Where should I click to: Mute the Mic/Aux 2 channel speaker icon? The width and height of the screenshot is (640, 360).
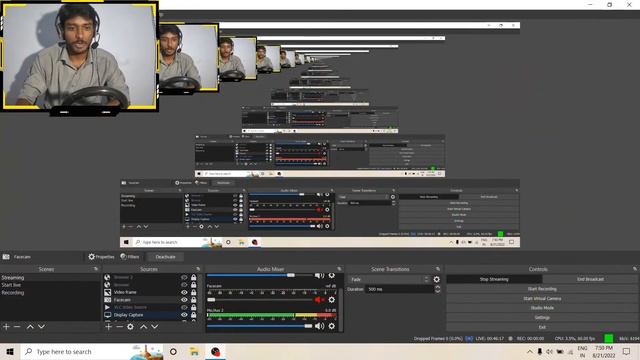coord(320,326)
